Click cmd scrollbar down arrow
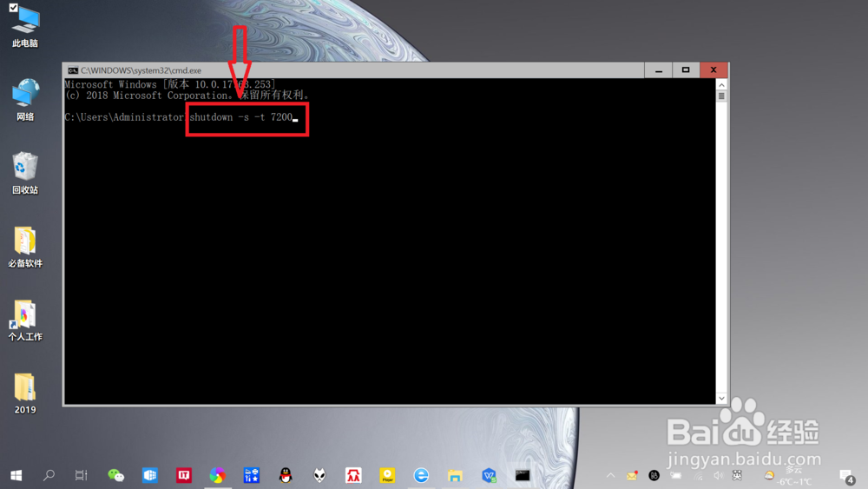 (x=721, y=398)
